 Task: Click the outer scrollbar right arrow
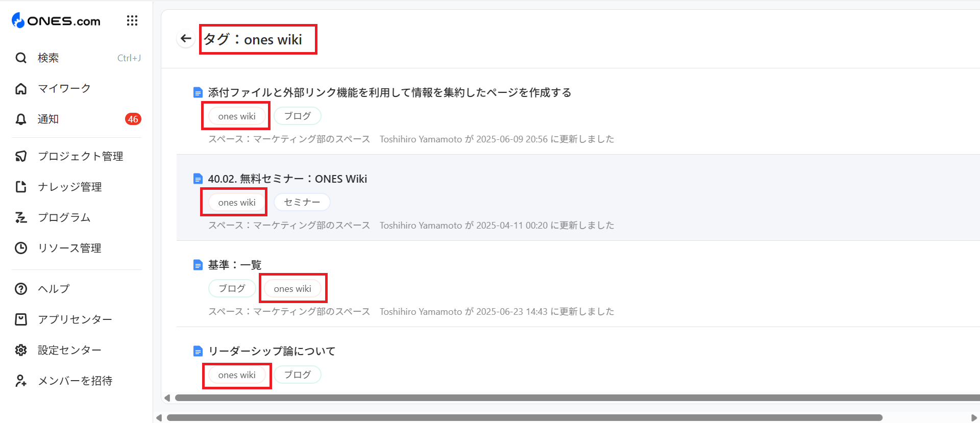coord(974,418)
